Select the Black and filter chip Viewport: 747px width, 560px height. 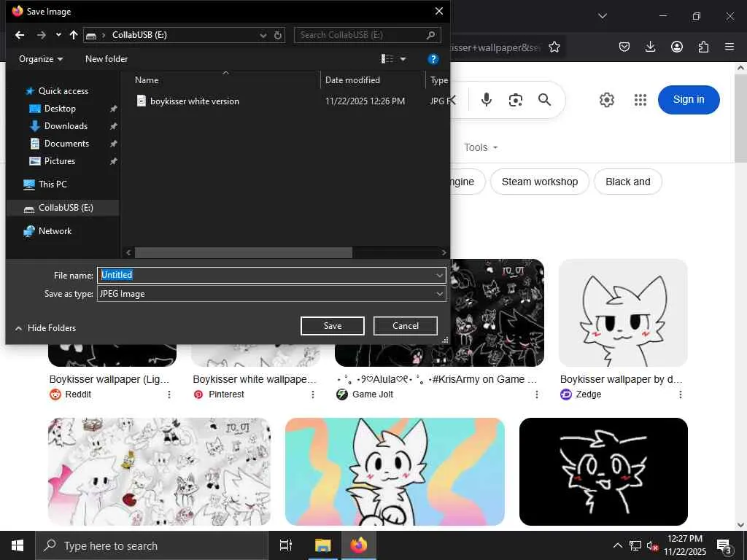click(628, 182)
